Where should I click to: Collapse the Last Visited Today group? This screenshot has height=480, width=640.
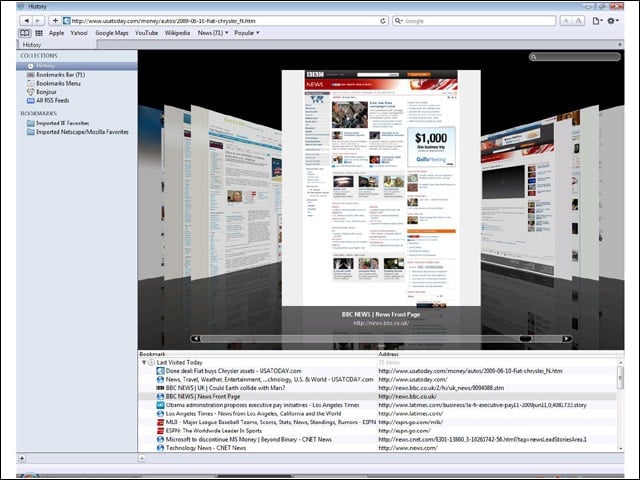click(x=144, y=362)
